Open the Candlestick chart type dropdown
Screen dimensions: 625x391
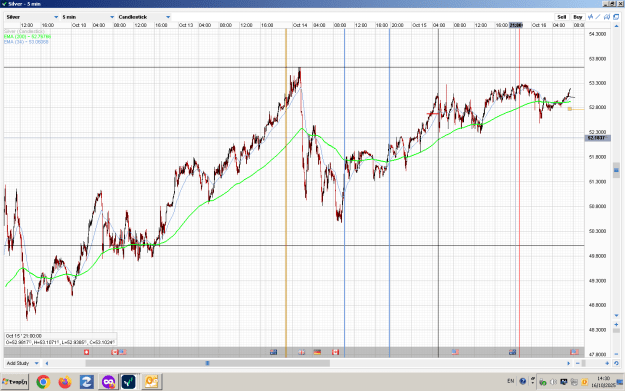pyautogui.click(x=144, y=17)
